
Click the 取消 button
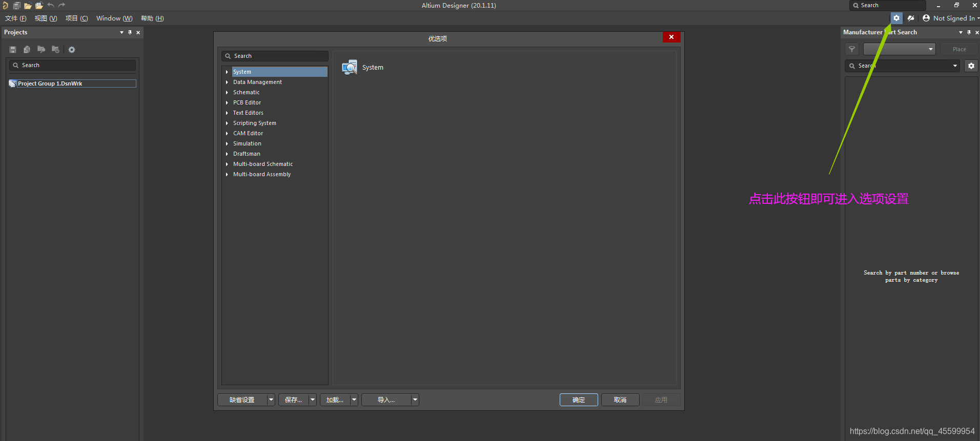pos(620,400)
